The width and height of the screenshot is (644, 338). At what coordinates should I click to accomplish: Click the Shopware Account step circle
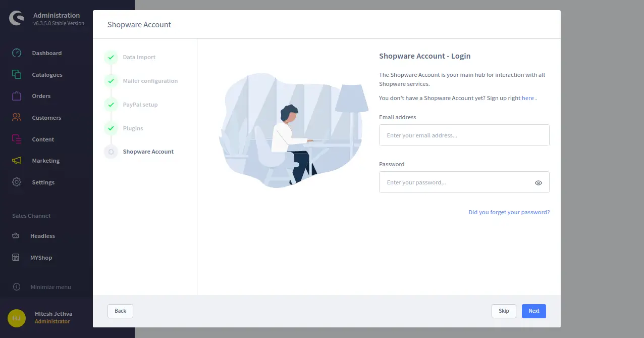point(111,152)
